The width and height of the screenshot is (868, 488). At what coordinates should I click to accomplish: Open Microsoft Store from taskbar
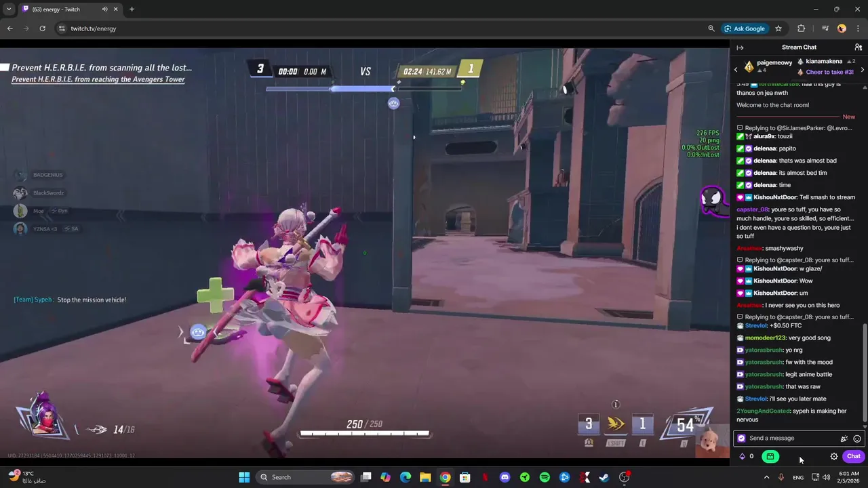[465, 477]
